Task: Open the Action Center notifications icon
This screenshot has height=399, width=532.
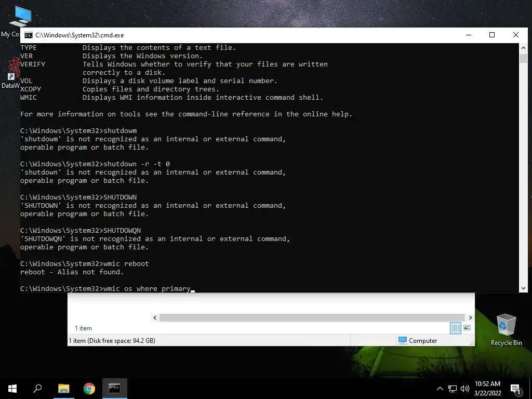Action: (515, 389)
